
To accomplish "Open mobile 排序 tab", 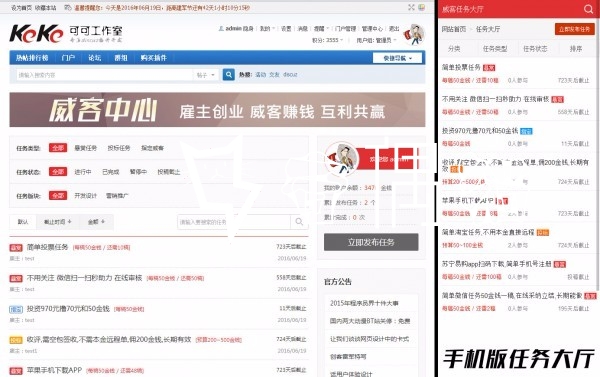I will pos(576,49).
